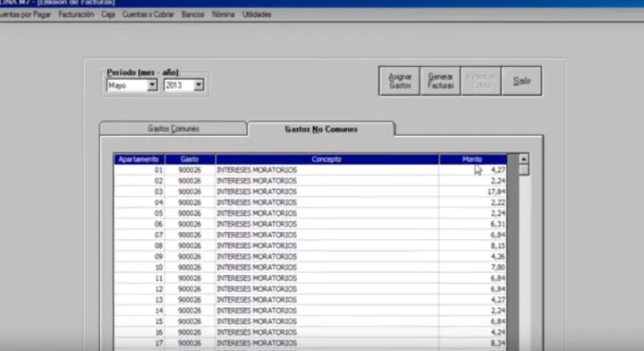Switch to the Gastos Comunes tab
The width and height of the screenshot is (644, 351).
click(x=174, y=129)
